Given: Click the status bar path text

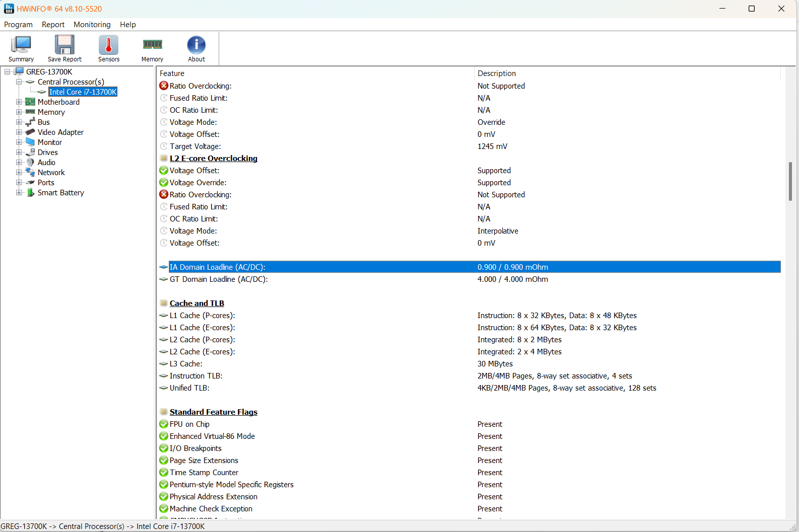Looking at the screenshot, I should (103, 526).
